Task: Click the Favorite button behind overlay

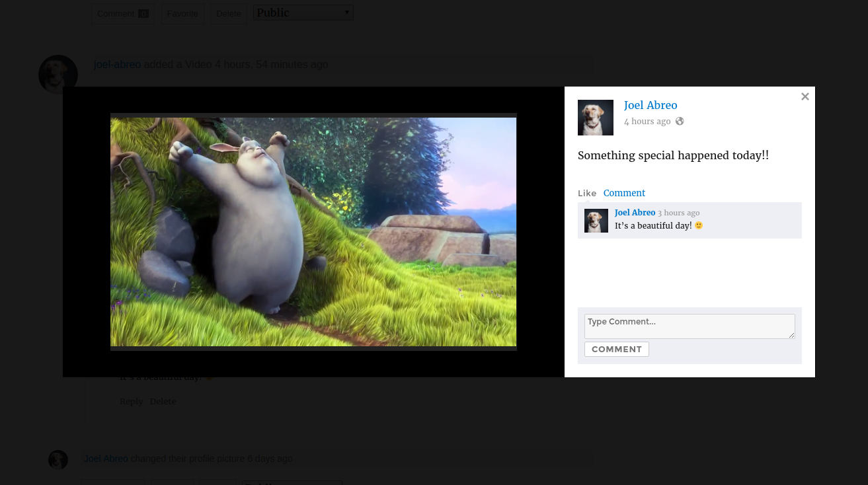Action: 182,14
